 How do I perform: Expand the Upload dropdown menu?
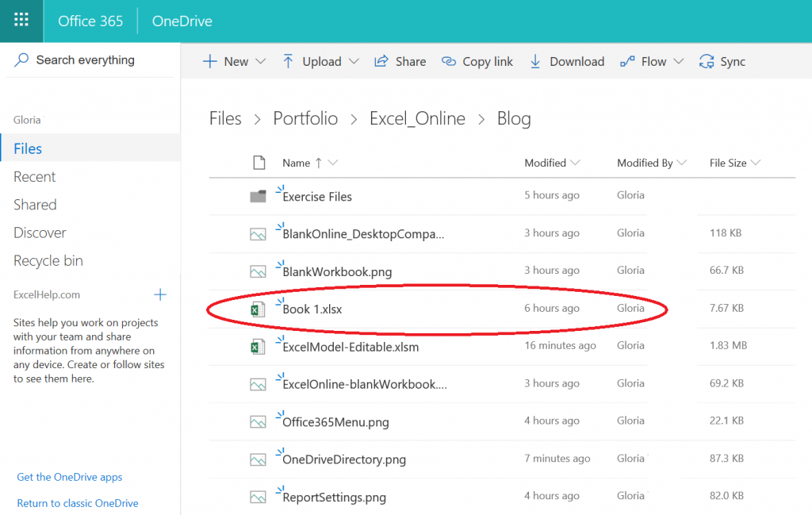(320, 62)
